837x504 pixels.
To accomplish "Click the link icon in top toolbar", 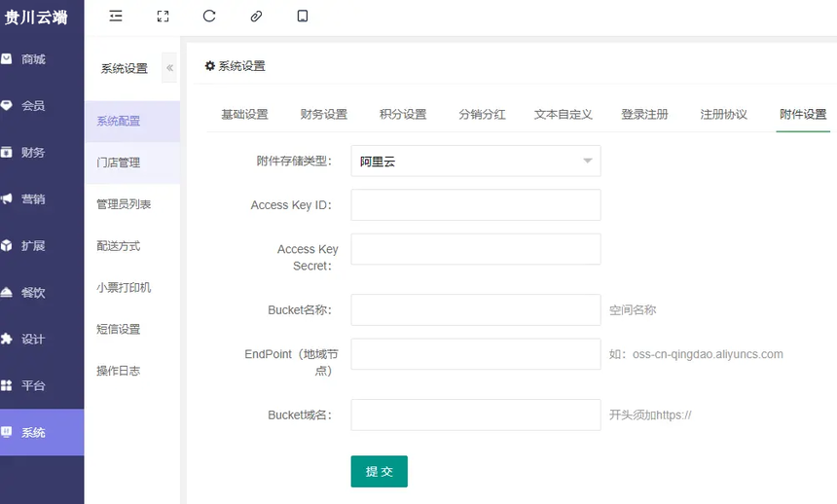I will point(256,16).
